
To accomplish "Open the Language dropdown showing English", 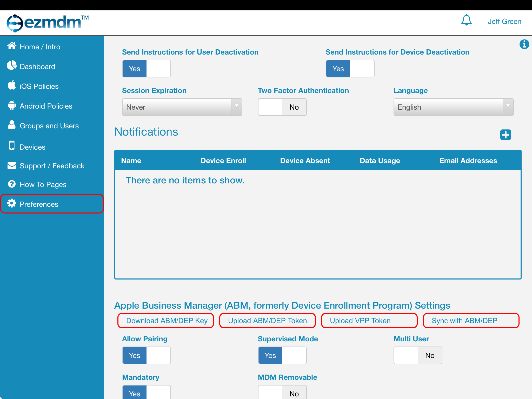I will coord(453,107).
